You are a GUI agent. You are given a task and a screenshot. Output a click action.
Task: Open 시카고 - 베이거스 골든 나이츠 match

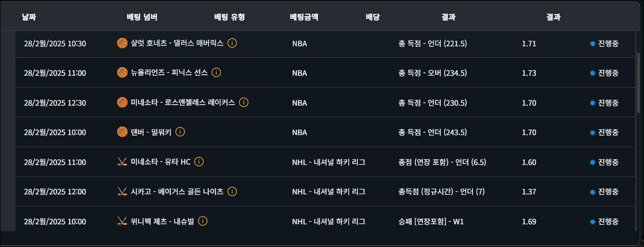click(177, 192)
